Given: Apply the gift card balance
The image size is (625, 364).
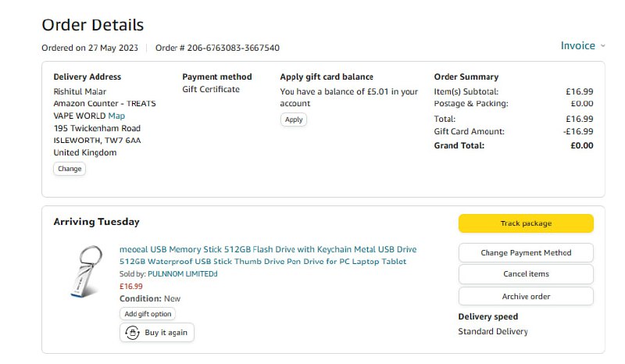Looking at the screenshot, I should (294, 120).
